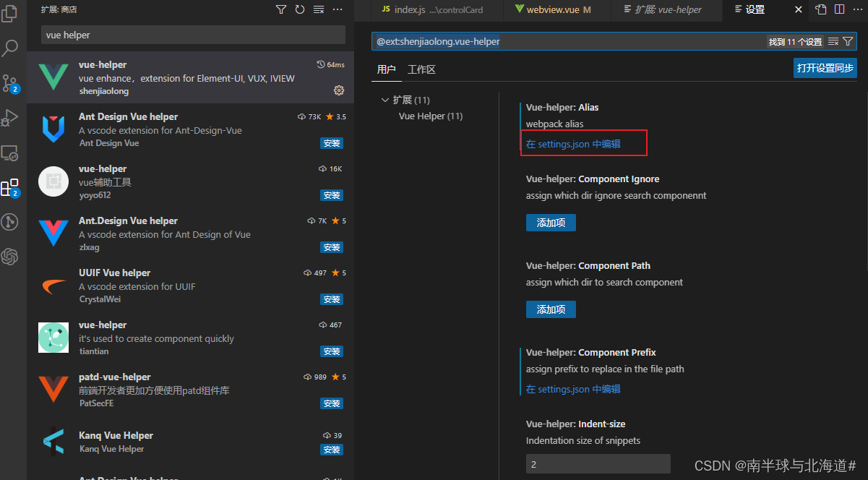Screen dimensions: 868x480
Task: Click 打开设置同步 button
Action: (x=825, y=67)
